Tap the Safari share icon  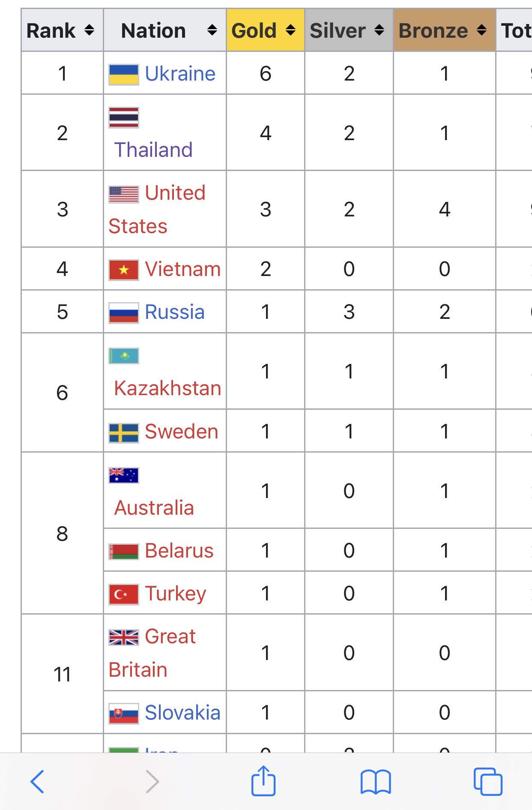click(x=263, y=781)
